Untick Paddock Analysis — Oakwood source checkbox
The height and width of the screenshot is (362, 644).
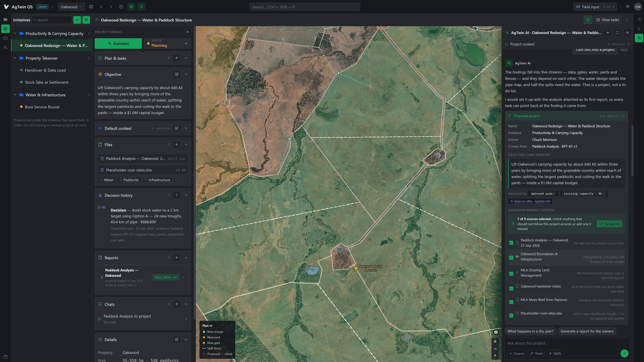(x=511, y=243)
